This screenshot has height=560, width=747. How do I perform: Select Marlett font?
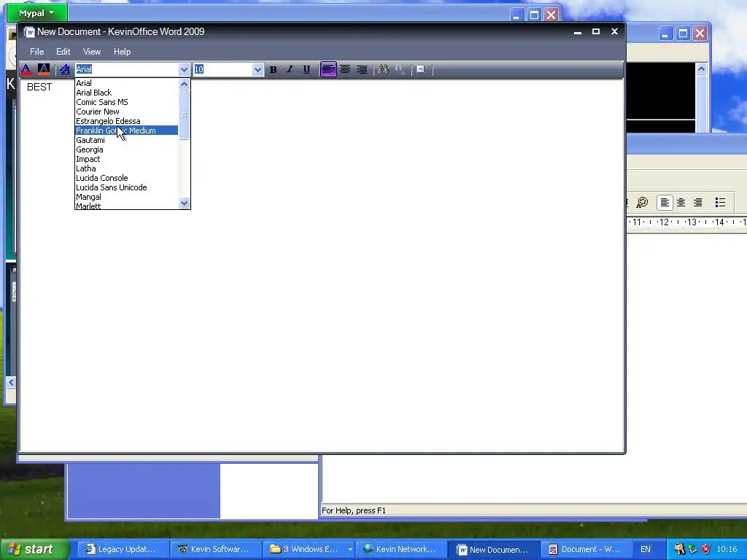click(x=127, y=206)
